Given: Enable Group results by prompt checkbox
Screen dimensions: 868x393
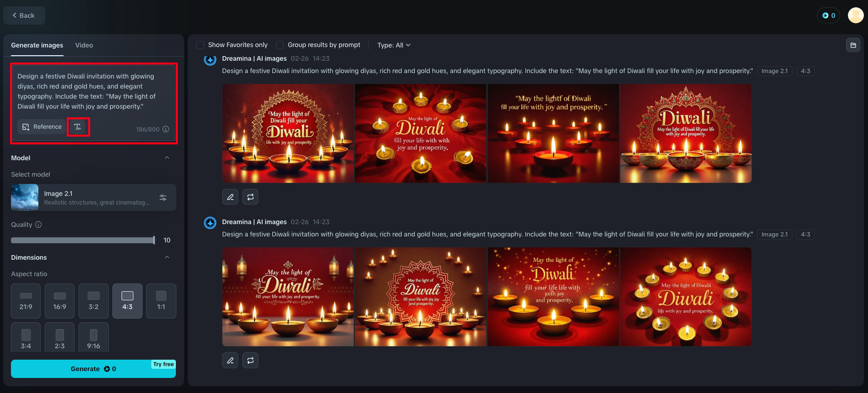Looking at the screenshot, I should pyautogui.click(x=280, y=45).
